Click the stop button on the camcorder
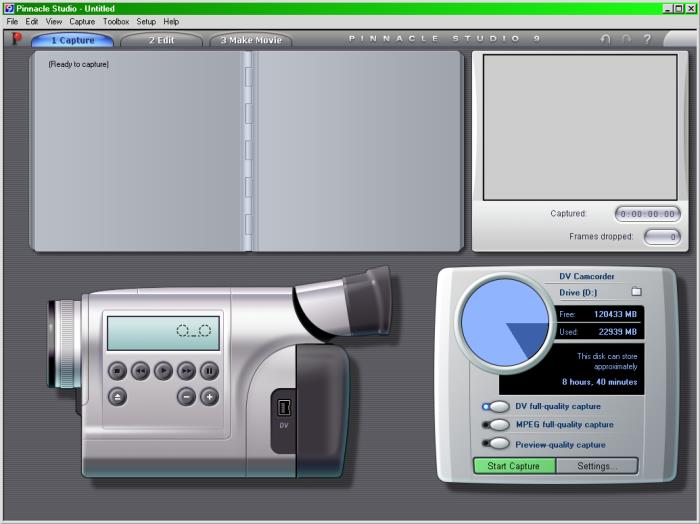Image resolution: width=700 pixels, height=524 pixels. (117, 370)
